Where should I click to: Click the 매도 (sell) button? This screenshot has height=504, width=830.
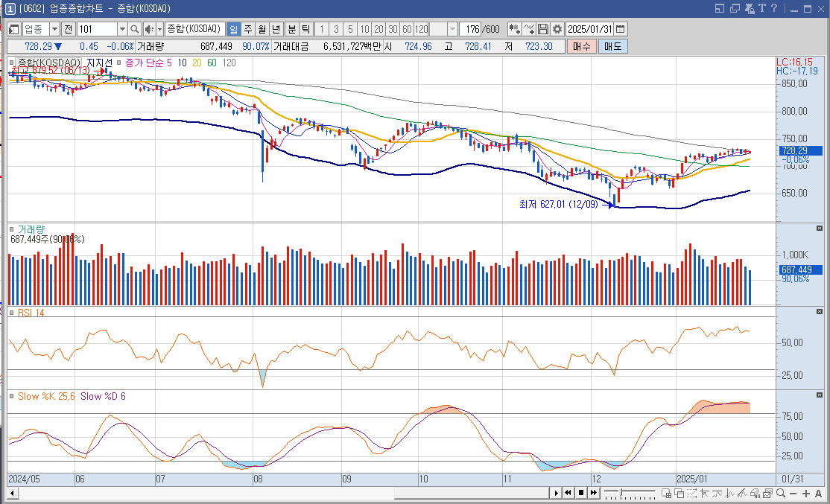(613, 47)
